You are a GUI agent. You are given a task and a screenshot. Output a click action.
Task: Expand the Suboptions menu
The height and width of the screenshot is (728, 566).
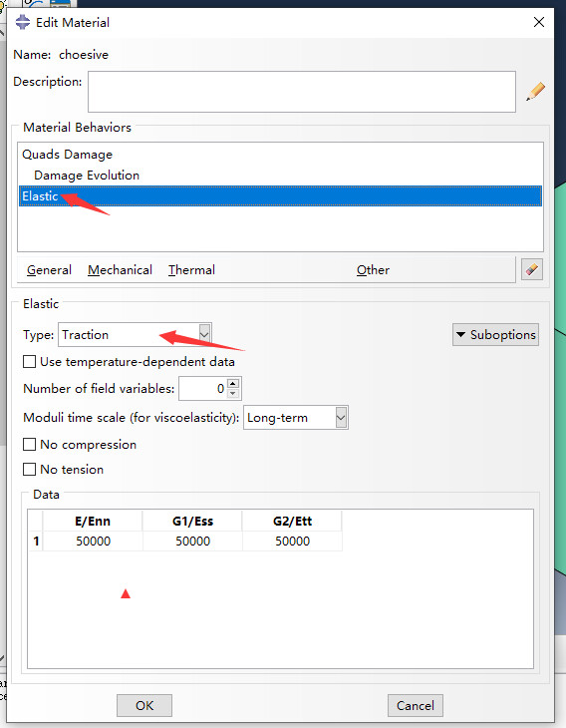(495, 335)
